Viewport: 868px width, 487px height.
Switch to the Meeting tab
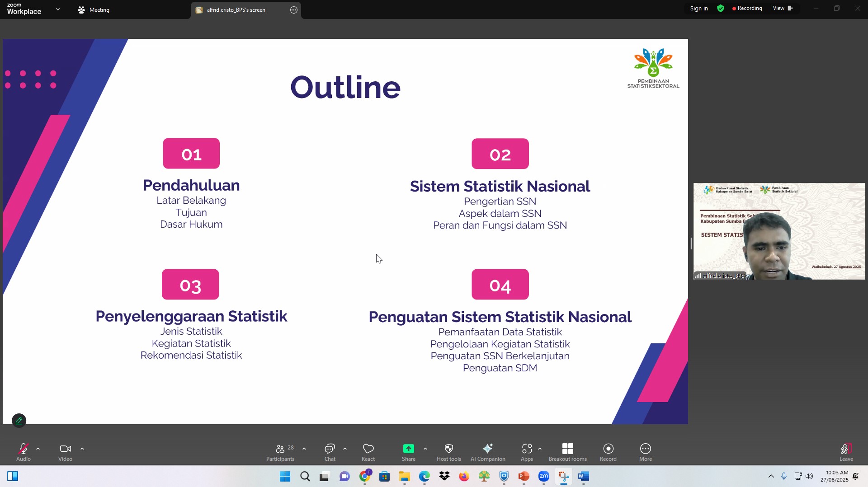pos(94,10)
